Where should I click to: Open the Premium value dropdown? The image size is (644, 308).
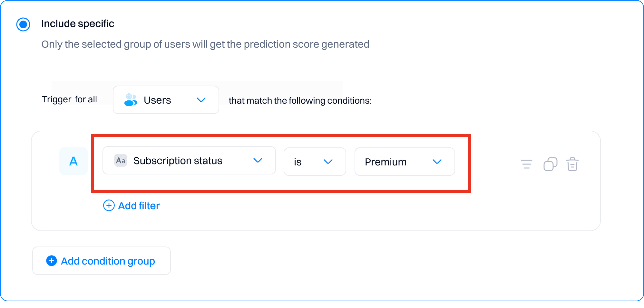(405, 162)
